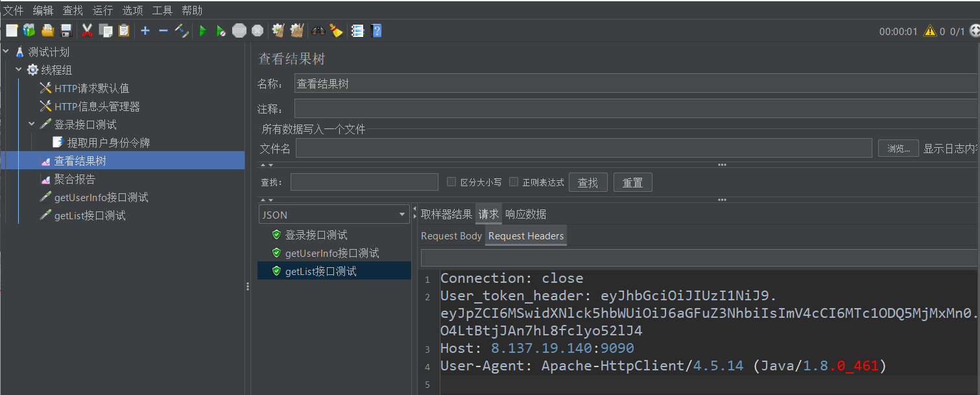Click the yellow warning triangle log icon
Viewport: 980px width, 395px height.
click(930, 30)
